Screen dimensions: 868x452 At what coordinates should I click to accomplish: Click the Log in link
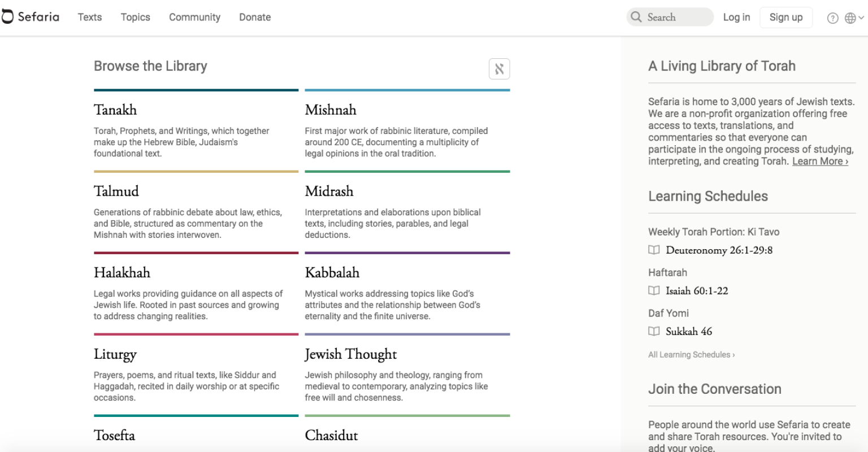[x=736, y=17]
